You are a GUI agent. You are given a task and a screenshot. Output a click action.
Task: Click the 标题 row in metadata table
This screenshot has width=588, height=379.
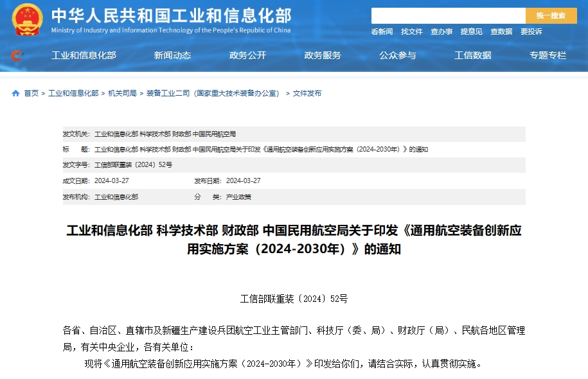(x=294, y=150)
